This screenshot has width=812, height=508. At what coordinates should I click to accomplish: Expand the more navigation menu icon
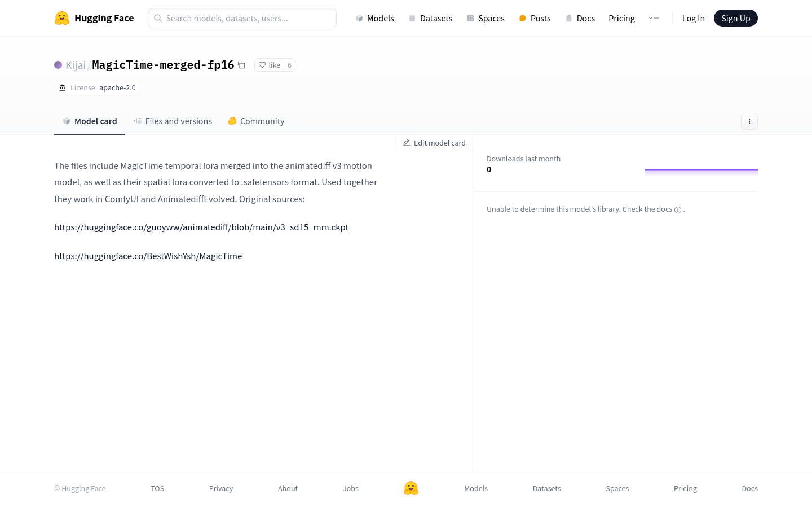point(654,18)
